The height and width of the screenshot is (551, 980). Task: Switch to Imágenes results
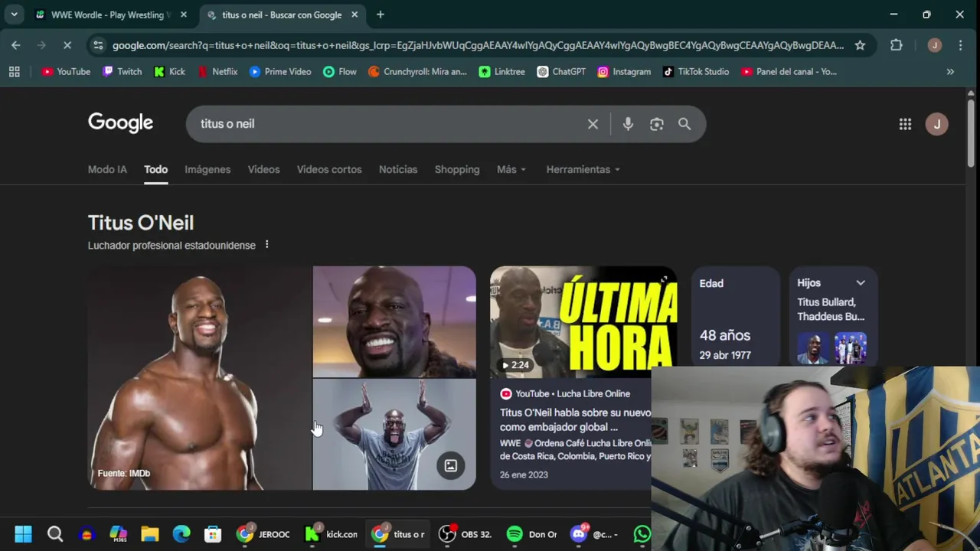[x=207, y=169]
